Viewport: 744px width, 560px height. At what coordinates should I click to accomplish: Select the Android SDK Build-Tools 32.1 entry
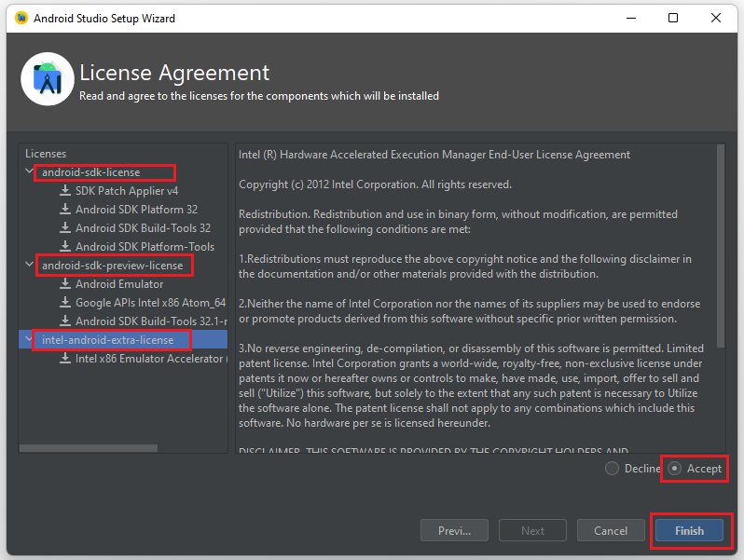coord(151,321)
